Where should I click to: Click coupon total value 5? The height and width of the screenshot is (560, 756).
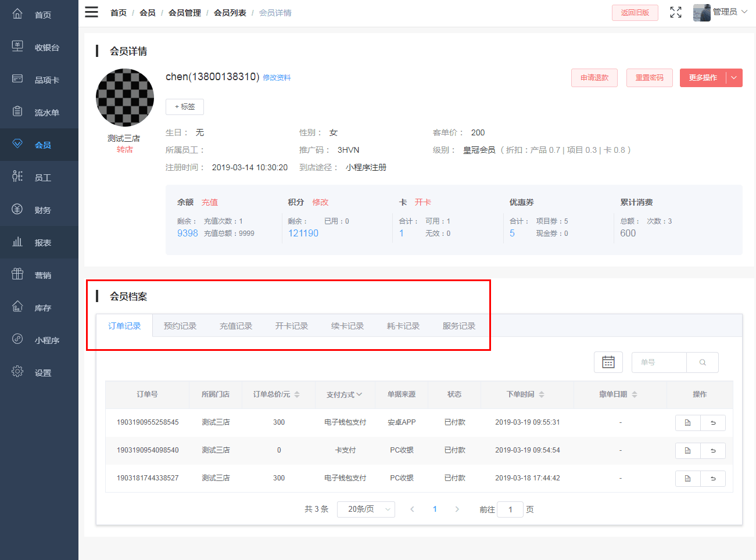click(512, 234)
